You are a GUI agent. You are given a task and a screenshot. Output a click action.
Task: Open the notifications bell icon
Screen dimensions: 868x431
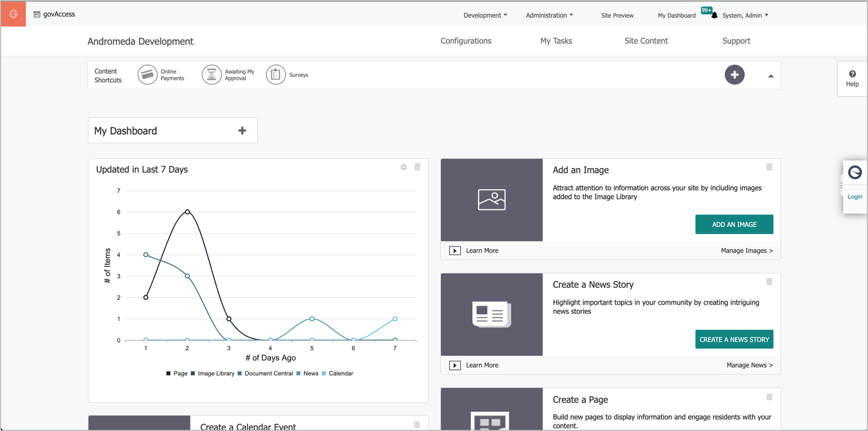click(x=714, y=15)
